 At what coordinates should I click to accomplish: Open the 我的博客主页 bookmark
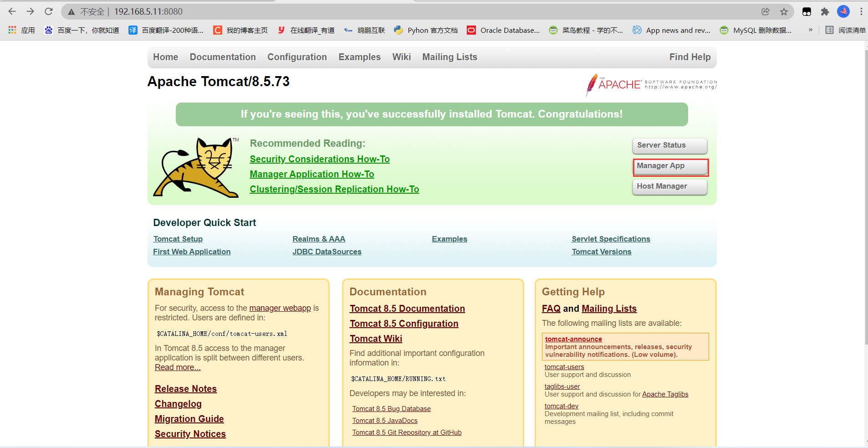tap(240, 30)
